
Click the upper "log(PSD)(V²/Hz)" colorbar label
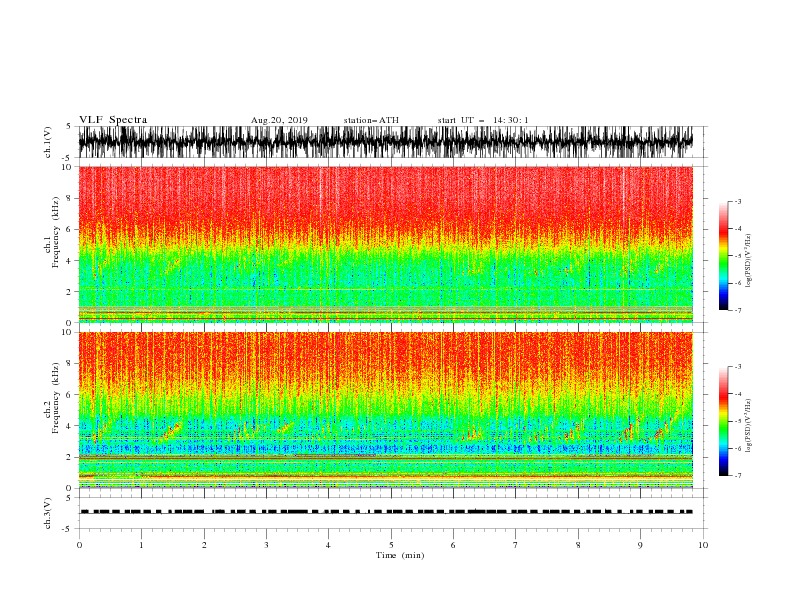click(x=749, y=261)
